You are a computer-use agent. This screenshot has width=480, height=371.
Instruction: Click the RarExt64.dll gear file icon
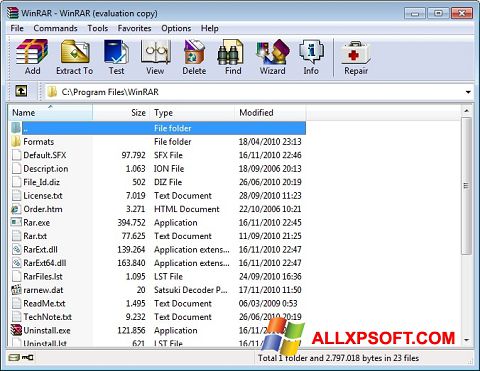click(x=16, y=263)
